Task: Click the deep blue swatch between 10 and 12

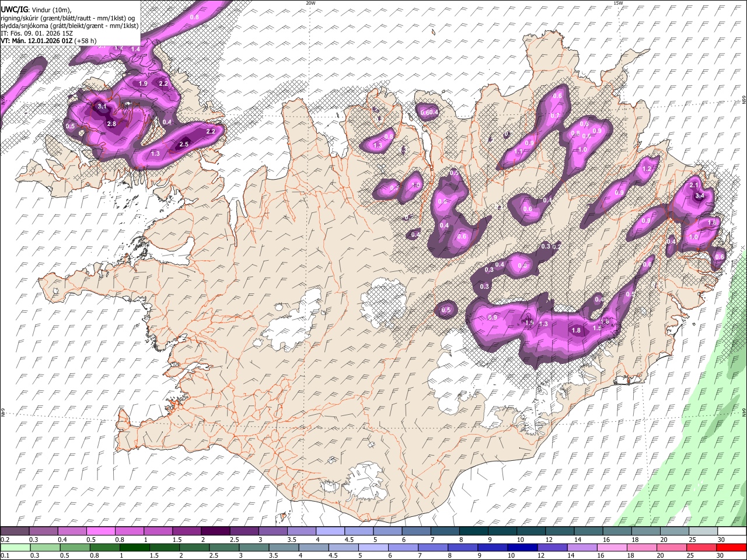Action: click(x=521, y=548)
